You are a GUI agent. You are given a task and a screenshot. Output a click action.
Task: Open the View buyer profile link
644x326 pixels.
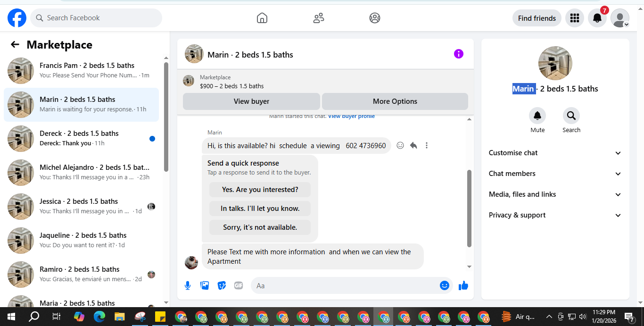coord(351,116)
